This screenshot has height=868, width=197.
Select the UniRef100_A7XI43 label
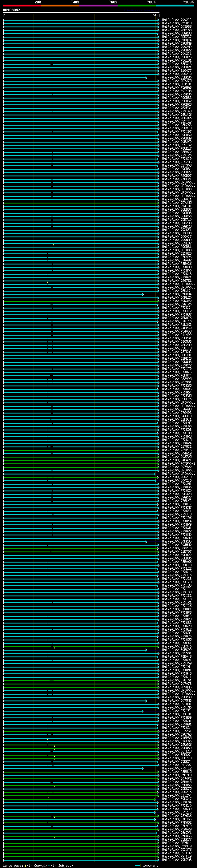tap(177, 111)
